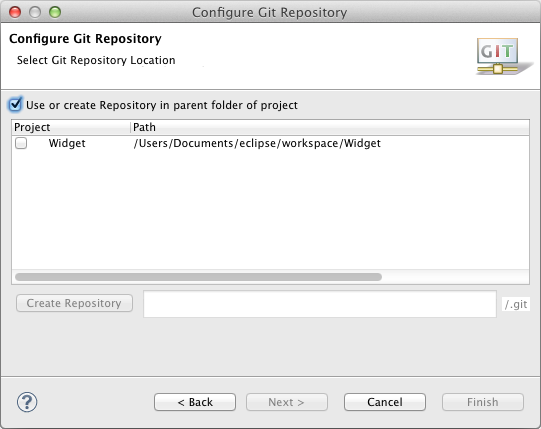Click the Configure Git Repository title bar
The image size is (541, 429).
[269, 12]
